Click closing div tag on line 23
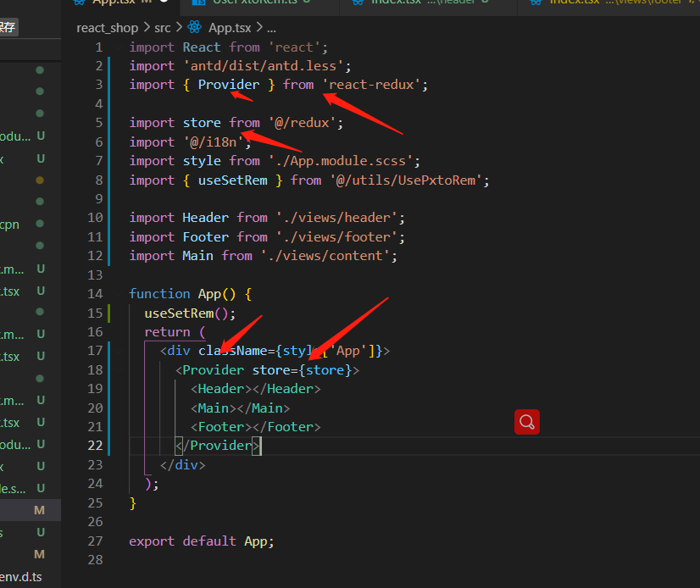This screenshot has height=588, width=700. (182, 465)
